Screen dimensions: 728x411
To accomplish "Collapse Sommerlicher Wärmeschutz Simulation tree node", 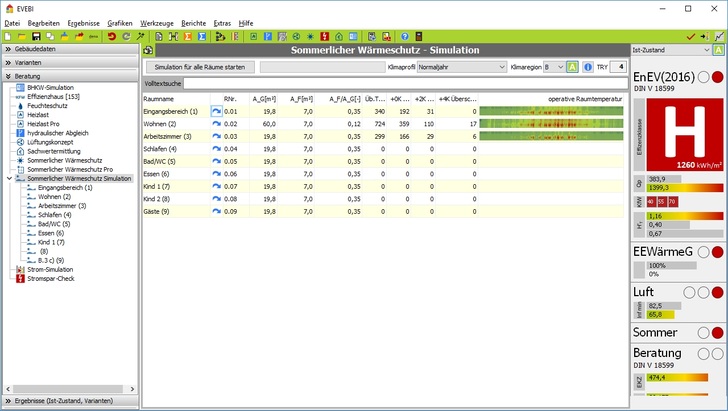I will point(9,179).
